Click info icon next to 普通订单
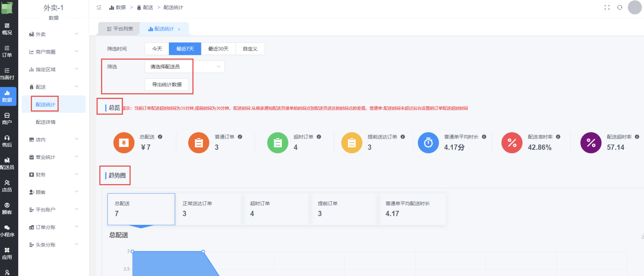This screenshot has height=276, width=644. 240,137
